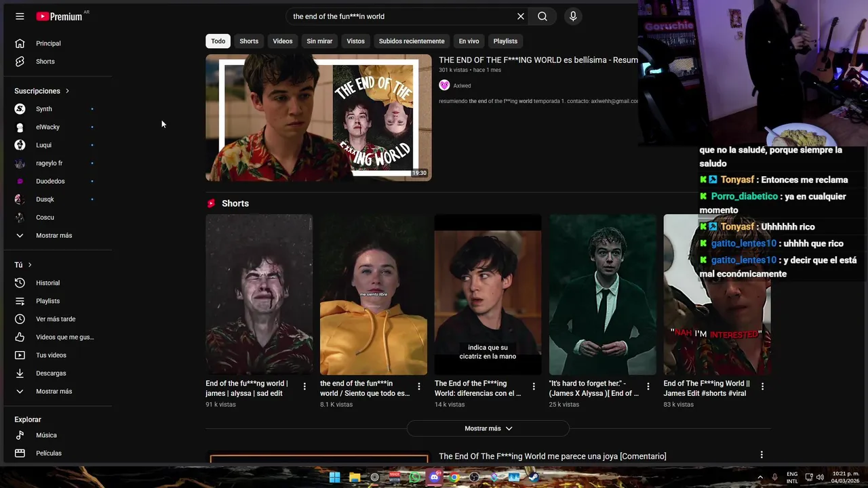Start voice search with the microphone

(x=573, y=16)
